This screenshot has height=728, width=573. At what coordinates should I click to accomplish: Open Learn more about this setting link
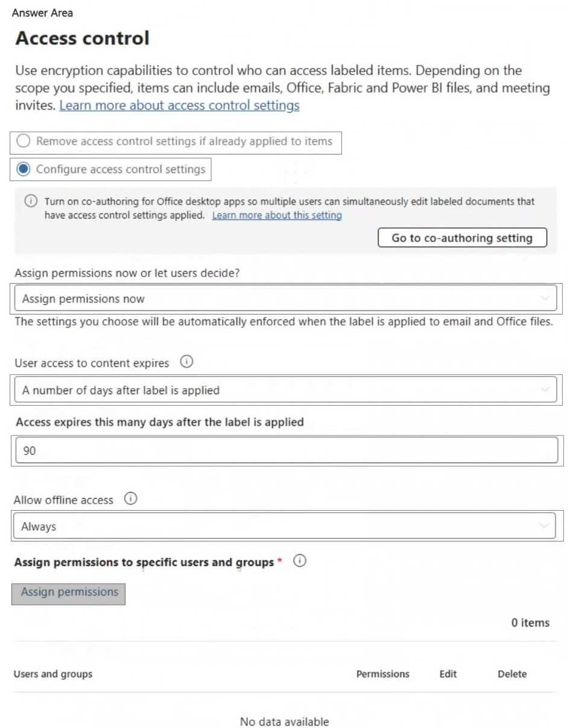pos(277,216)
